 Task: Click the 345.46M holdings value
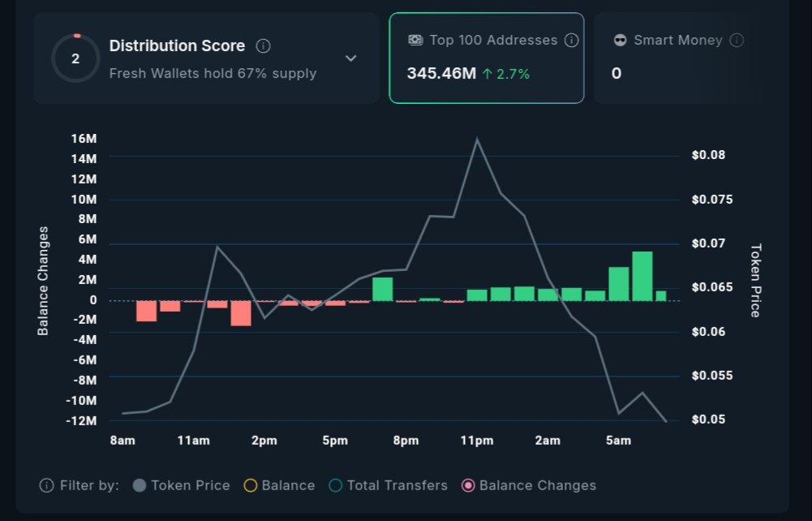pos(441,74)
